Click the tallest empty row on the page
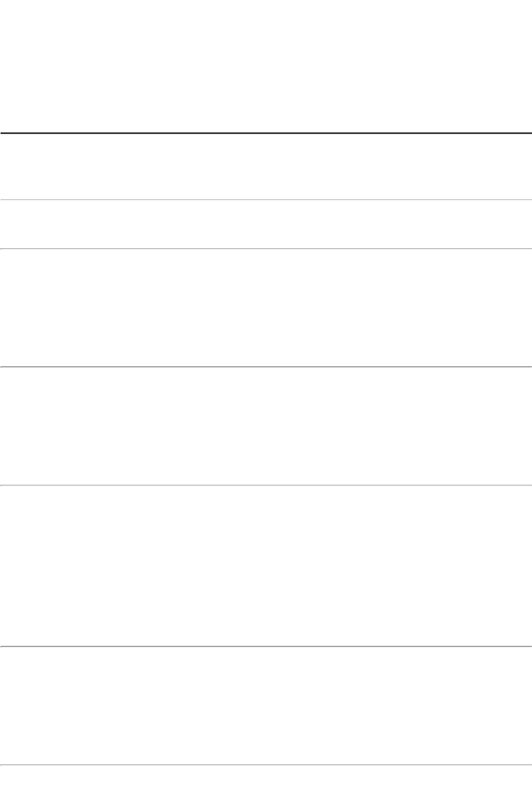This screenshot has width=532, height=803. coord(266,566)
